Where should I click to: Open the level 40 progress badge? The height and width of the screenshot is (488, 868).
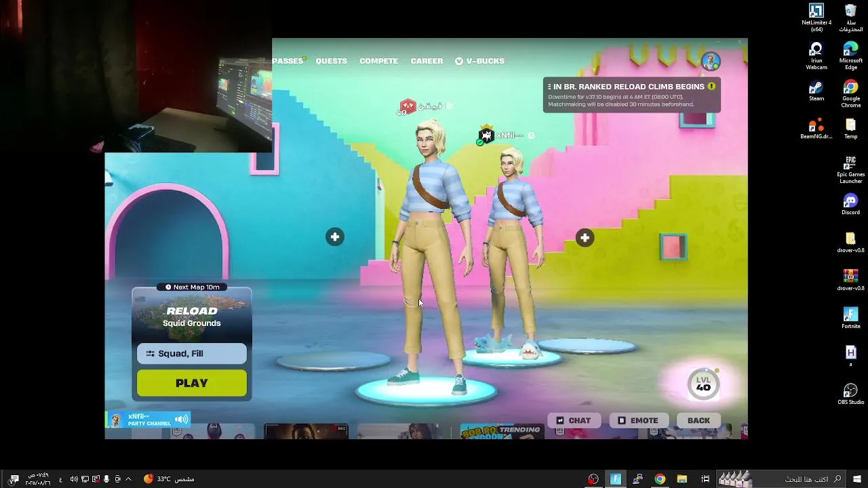pos(703,384)
